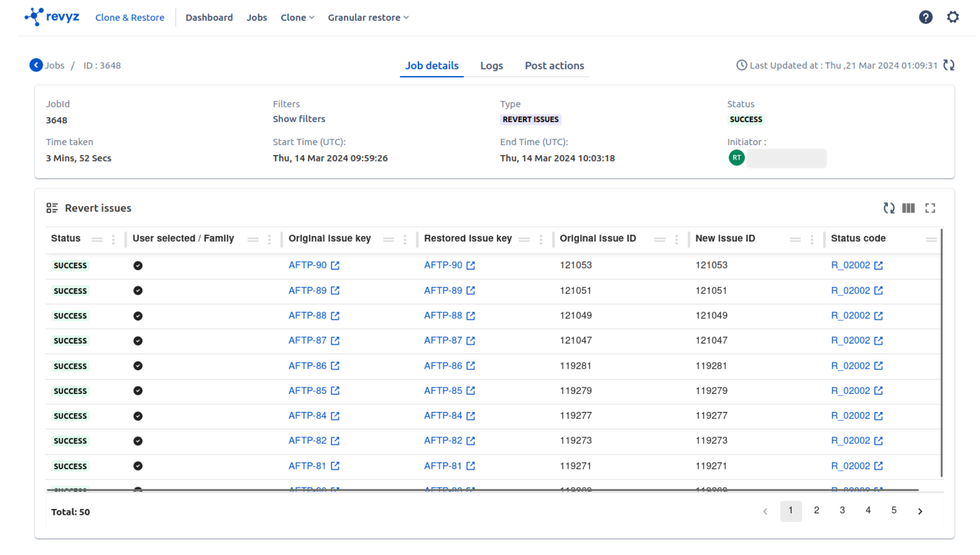Open restored issue AFTP-82 link
The image size is (980, 555).
(x=443, y=441)
